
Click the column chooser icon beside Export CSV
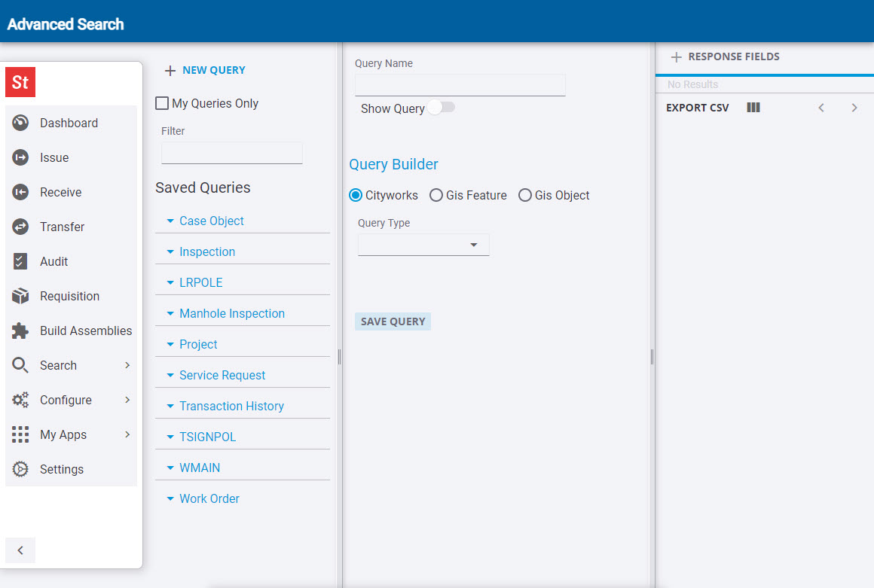click(753, 108)
